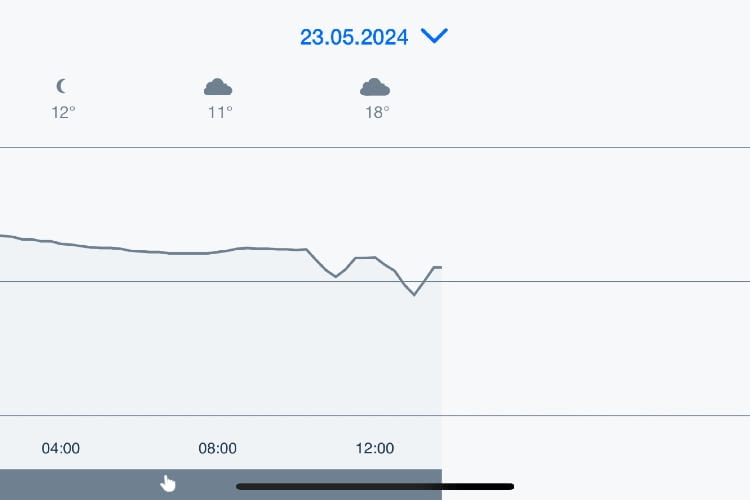750x500 pixels.
Task: Select the 12:00 time marker
Action: click(x=375, y=448)
